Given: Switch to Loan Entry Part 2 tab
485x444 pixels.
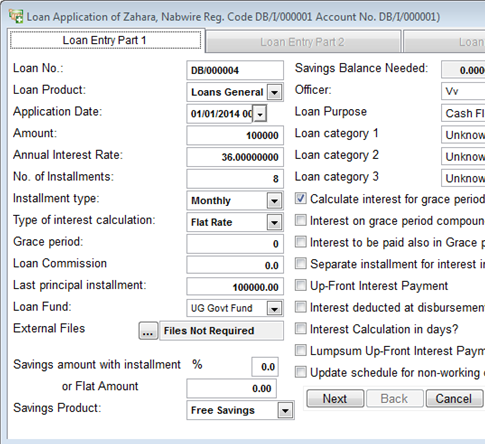Looking at the screenshot, I should pos(302,42).
